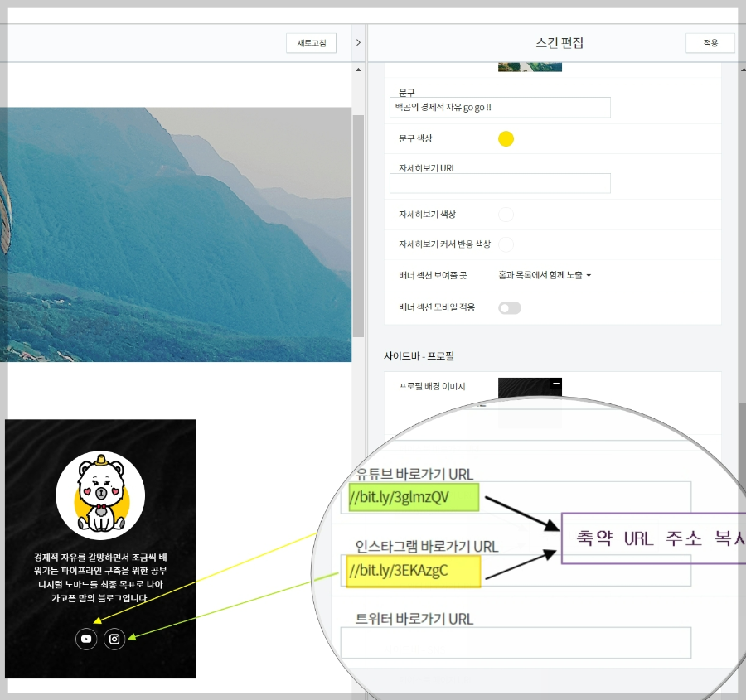Open the yellow 문구 색상 swatch
The image size is (746, 700).
tap(506, 139)
